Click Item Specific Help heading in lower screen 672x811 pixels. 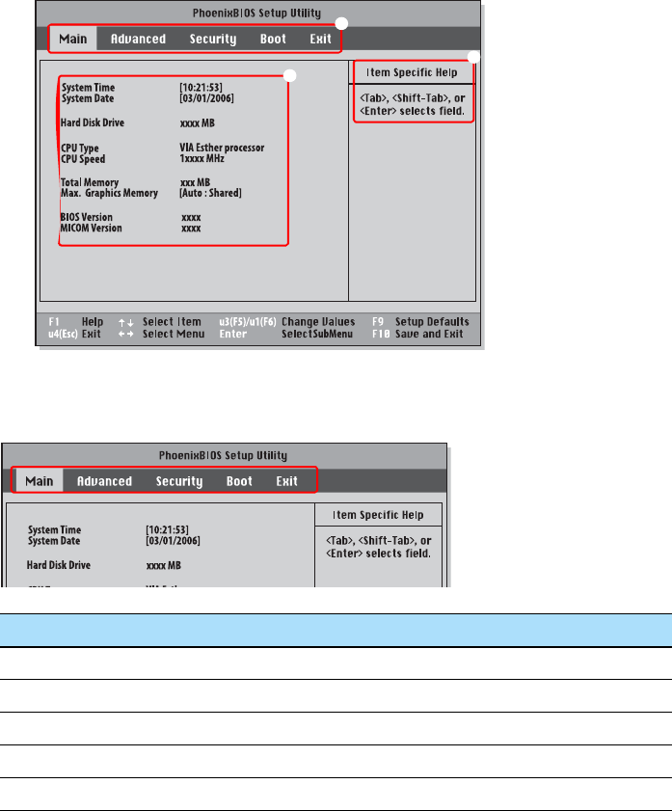[378, 515]
